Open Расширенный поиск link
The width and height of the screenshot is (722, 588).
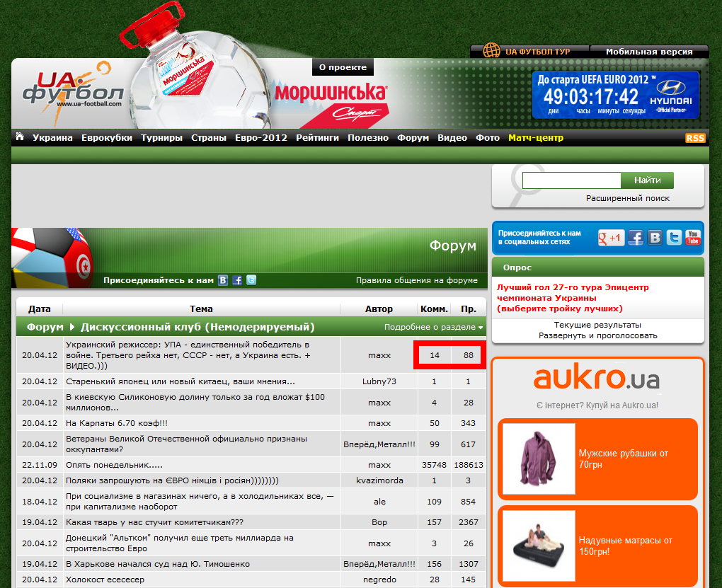(x=628, y=198)
